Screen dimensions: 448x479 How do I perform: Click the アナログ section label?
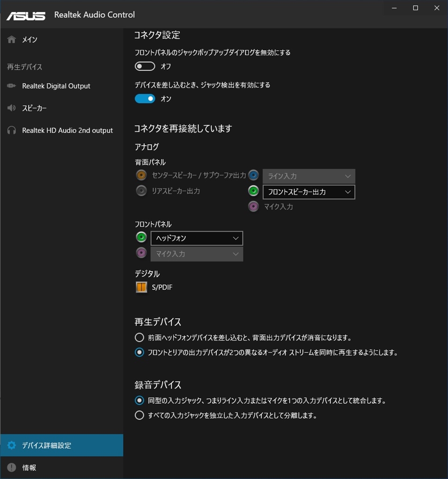click(147, 147)
